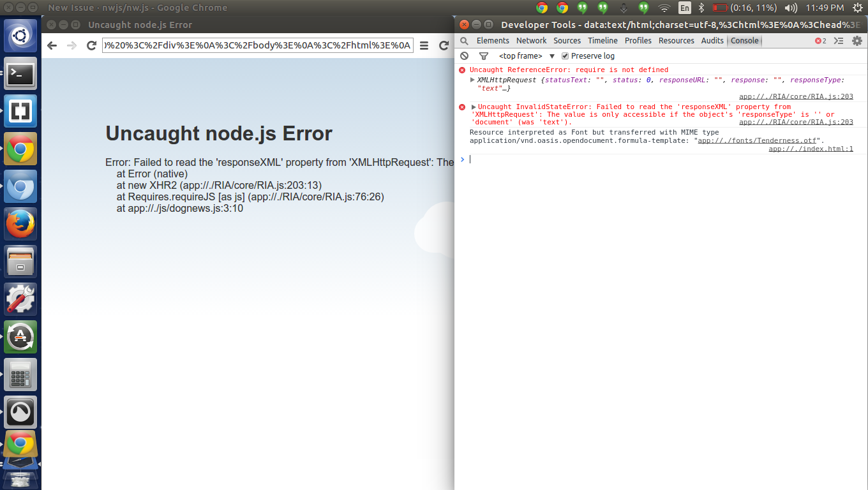The image size is (868, 490).
Task: Open the Wi-Fi network indicator
Action: coord(664,8)
